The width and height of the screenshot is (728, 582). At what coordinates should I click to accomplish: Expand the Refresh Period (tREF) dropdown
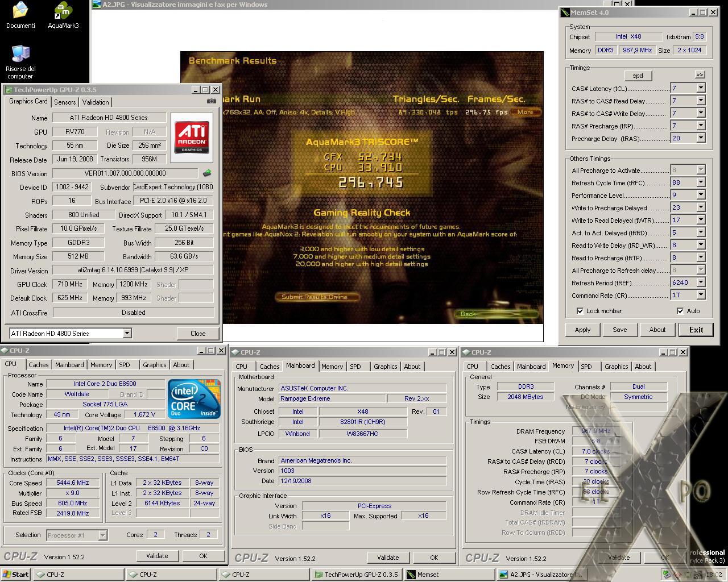pyautogui.click(x=701, y=282)
